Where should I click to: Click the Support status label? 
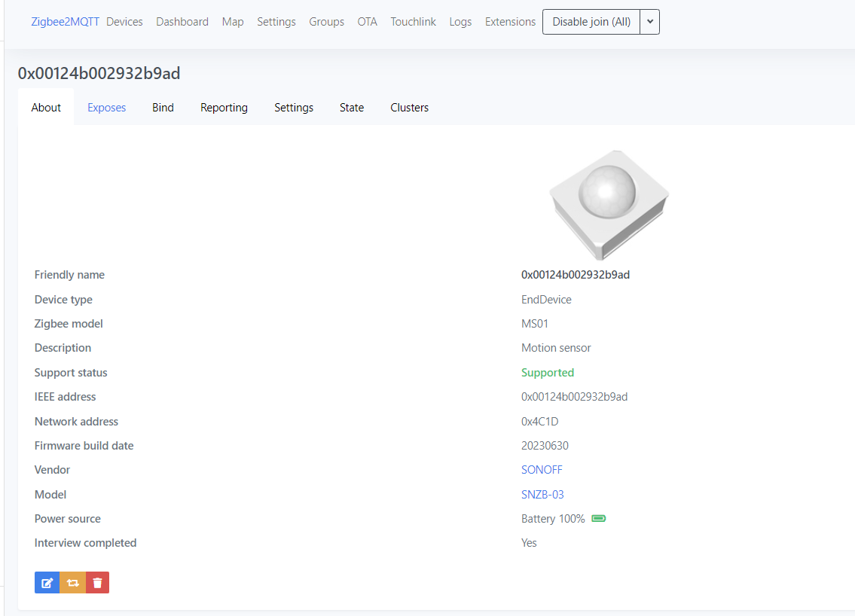click(x=71, y=372)
